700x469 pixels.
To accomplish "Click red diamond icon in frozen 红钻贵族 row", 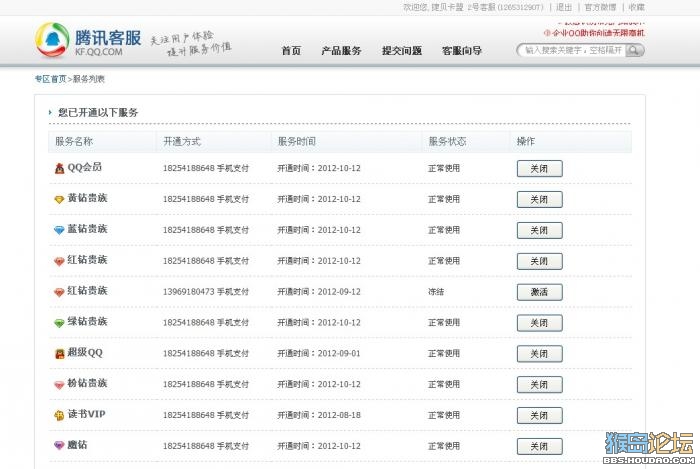I will [59, 292].
